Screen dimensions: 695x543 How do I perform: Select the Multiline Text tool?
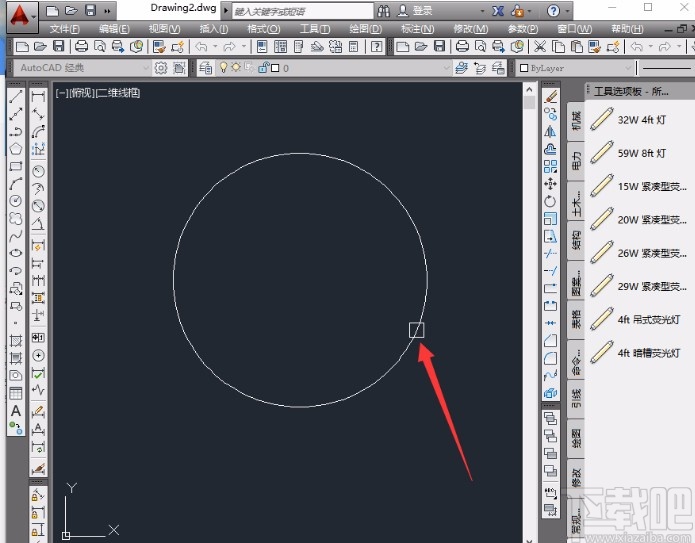click(x=16, y=410)
